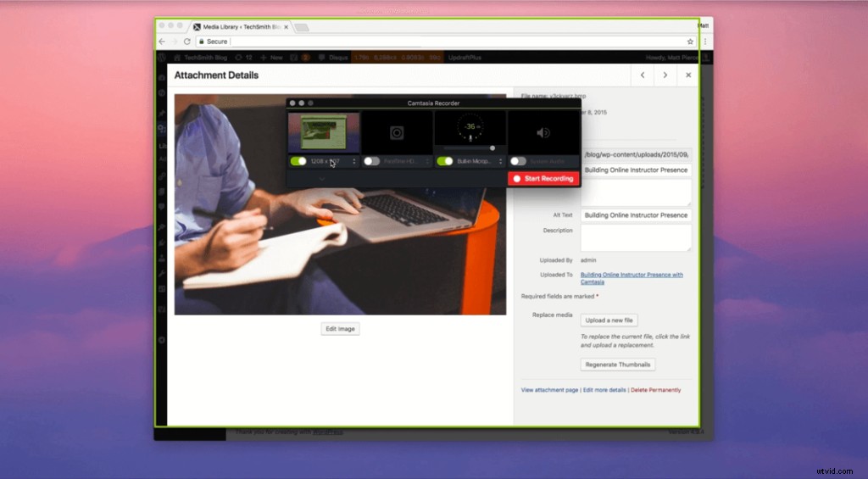
Task: Disable the Built-in Microphone toggle
Action: [444, 161]
